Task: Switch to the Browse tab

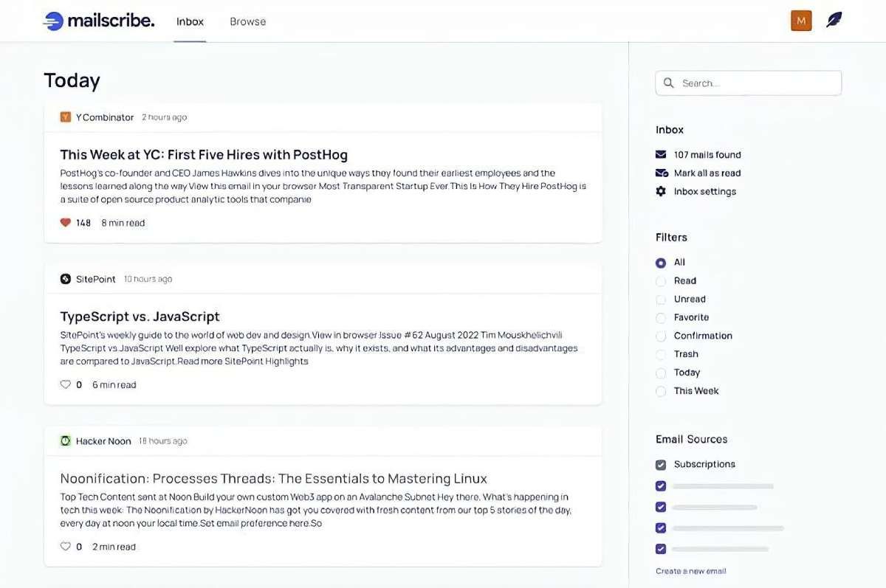Action: tap(247, 21)
